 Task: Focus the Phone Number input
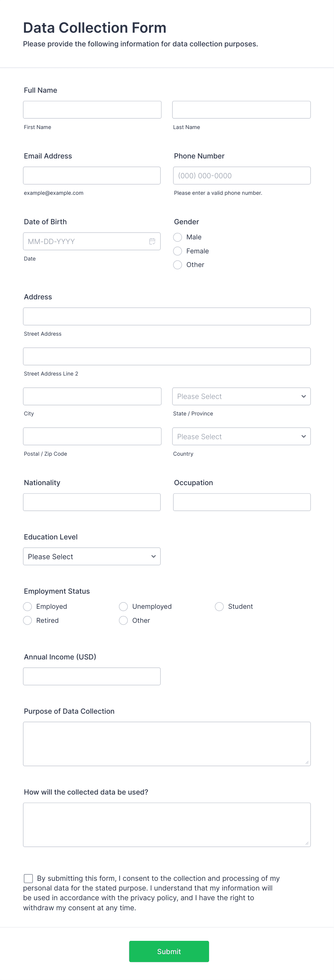(242, 175)
